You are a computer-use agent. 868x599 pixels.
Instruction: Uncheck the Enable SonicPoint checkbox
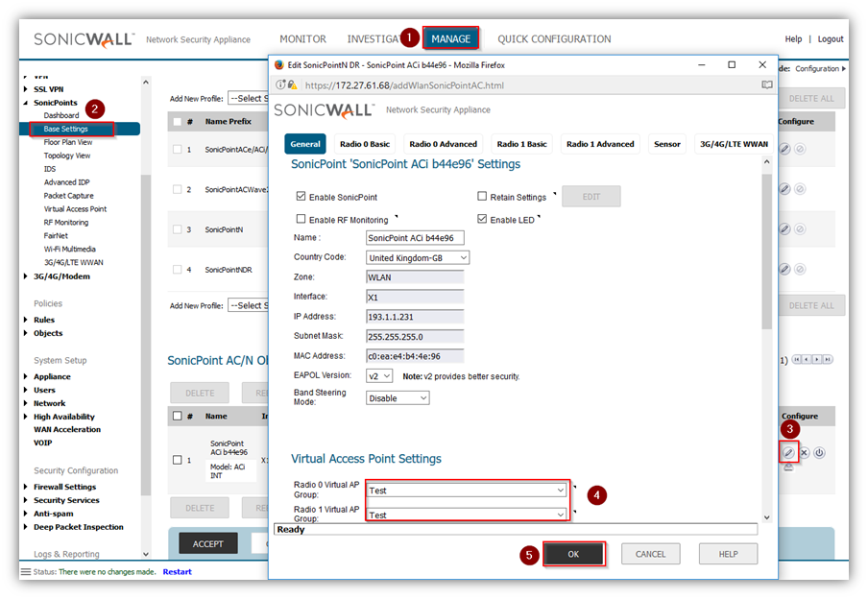click(x=301, y=197)
